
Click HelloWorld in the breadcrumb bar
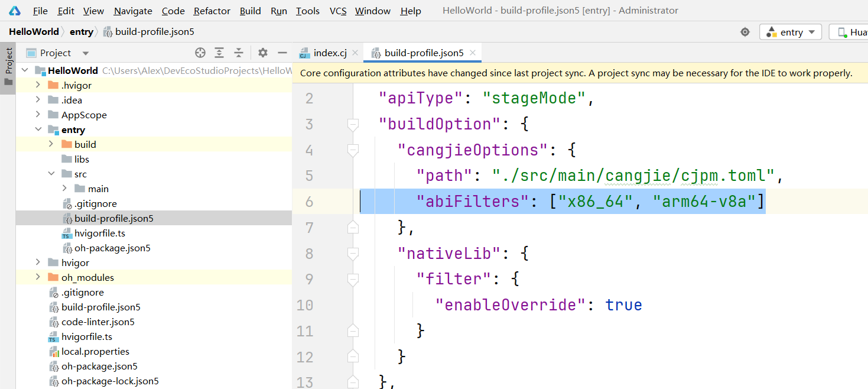(34, 32)
